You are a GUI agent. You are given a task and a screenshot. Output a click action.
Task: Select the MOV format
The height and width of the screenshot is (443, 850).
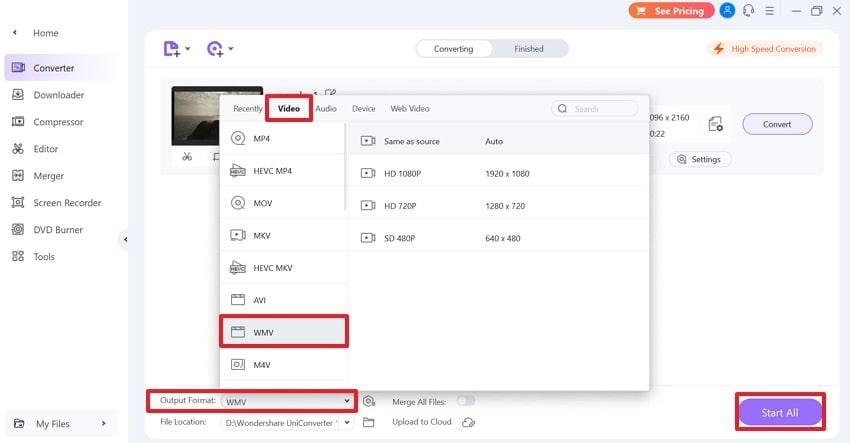click(x=282, y=203)
